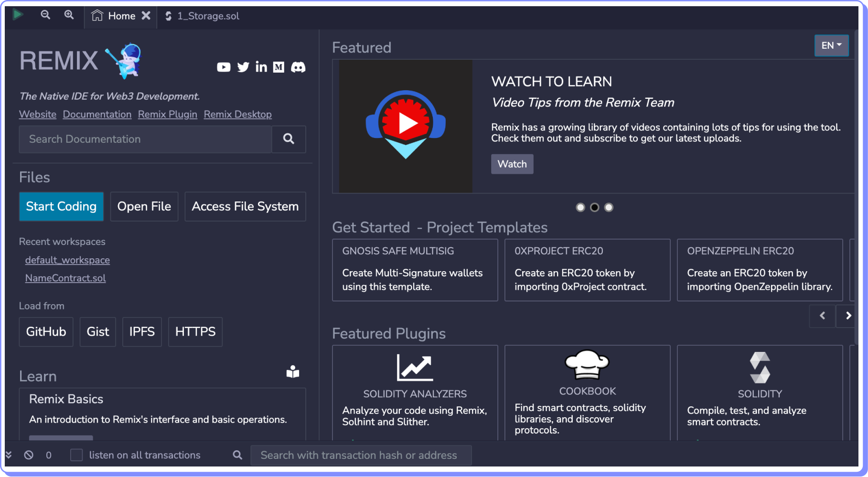Viewport: 868px width, 477px height.
Task: Expand the terminal panel with double chevron
Action: click(x=9, y=456)
